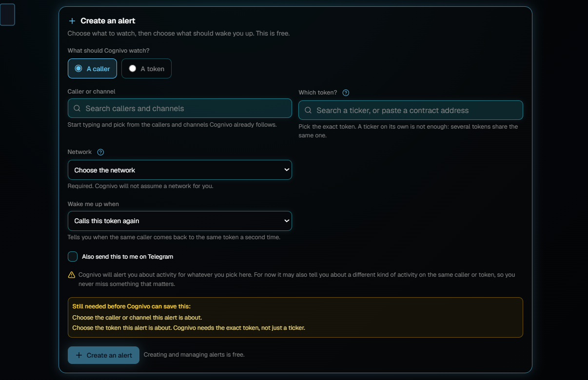
Task: Click "Creating and managing alerts is free." text
Action: coord(194,355)
